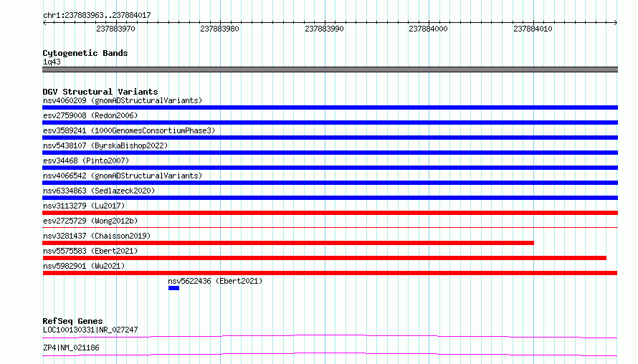Click the blue bar for esv3589241

(330, 138)
